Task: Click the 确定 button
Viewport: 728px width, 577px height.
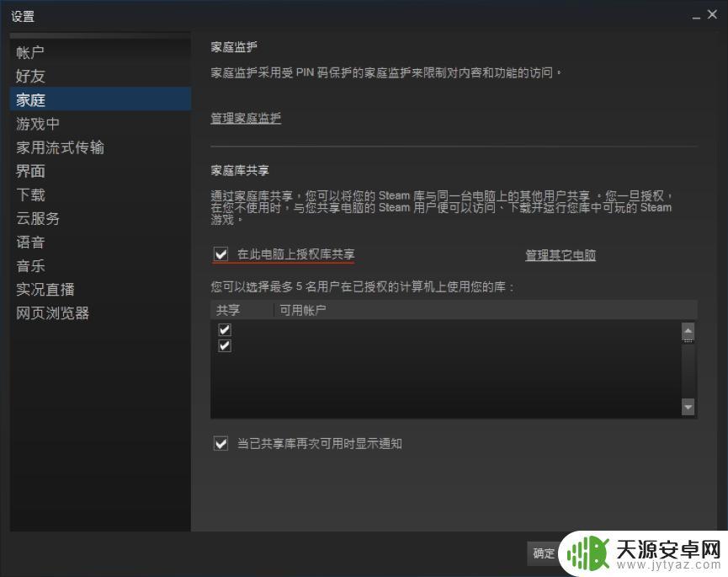Action: (x=544, y=553)
